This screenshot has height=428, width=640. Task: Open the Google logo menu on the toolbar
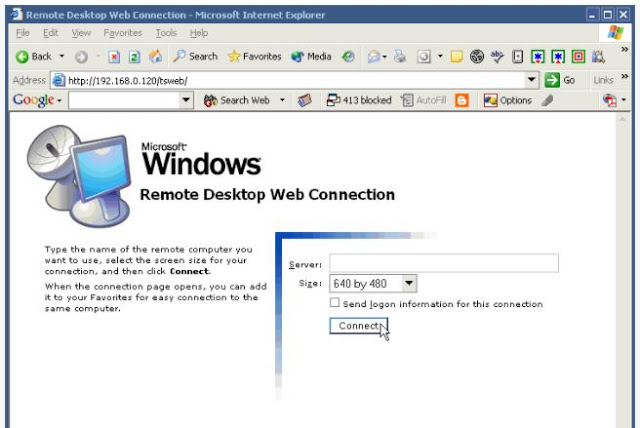point(37,100)
